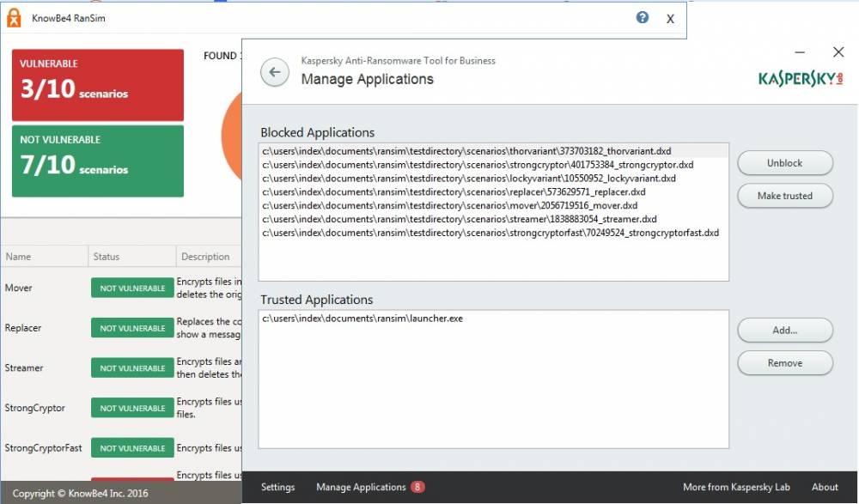
Task: Click the KnowBe4 RanSim padlock logo icon
Action: [14, 17]
